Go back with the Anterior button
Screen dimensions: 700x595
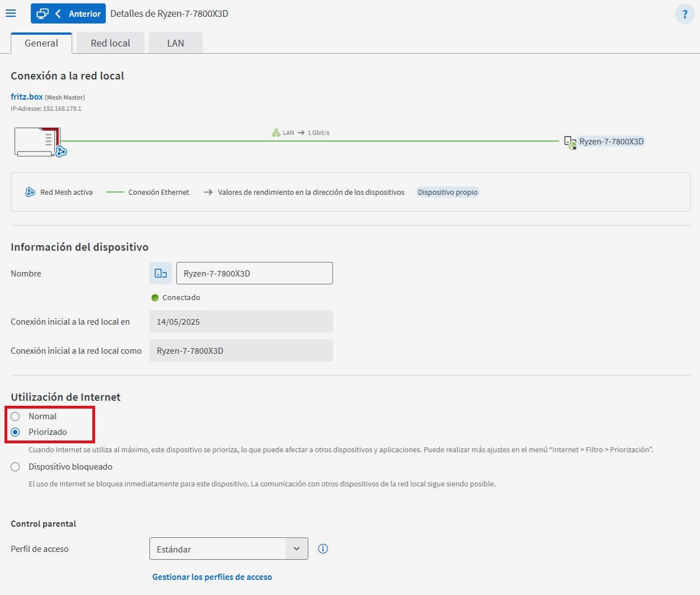[x=68, y=13]
